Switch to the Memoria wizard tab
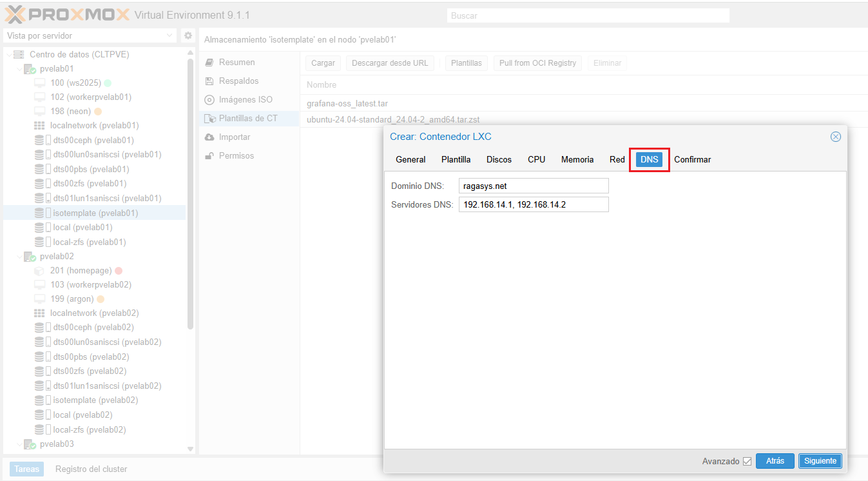This screenshot has height=481, width=868. [x=577, y=159]
